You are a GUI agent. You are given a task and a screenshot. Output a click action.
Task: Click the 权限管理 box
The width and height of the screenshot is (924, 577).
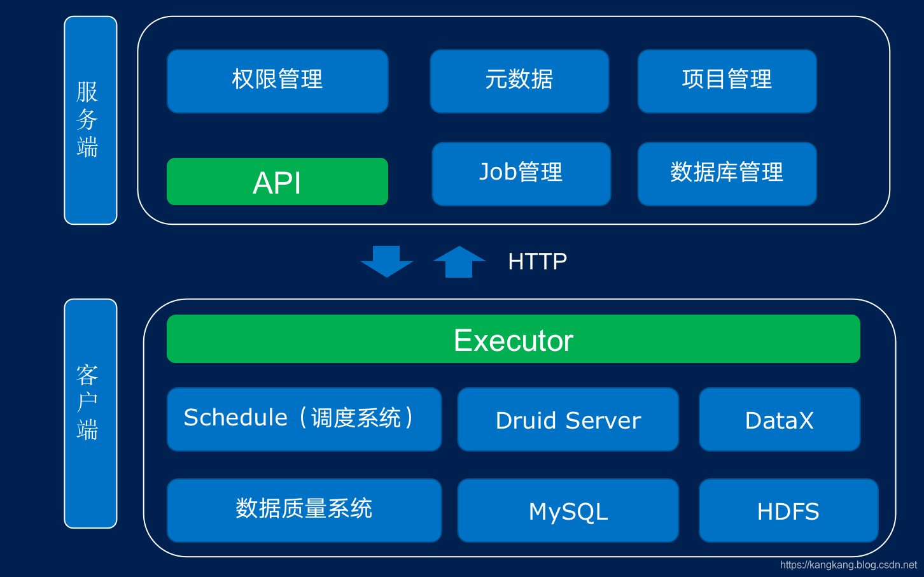point(277,82)
